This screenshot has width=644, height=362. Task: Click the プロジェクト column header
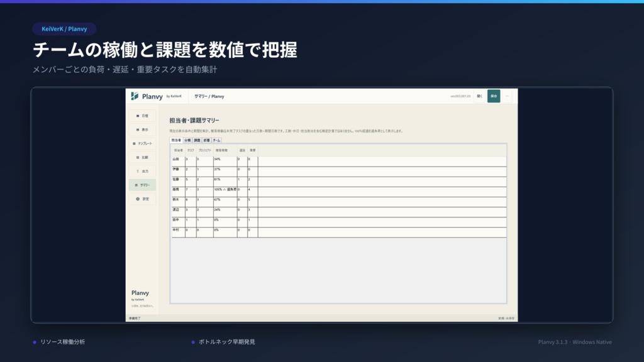pos(204,150)
